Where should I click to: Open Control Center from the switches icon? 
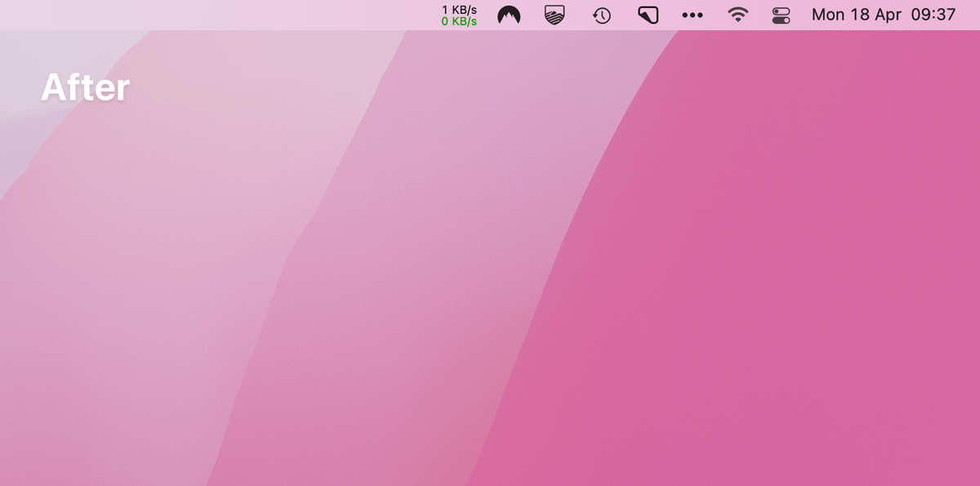pyautogui.click(x=782, y=15)
